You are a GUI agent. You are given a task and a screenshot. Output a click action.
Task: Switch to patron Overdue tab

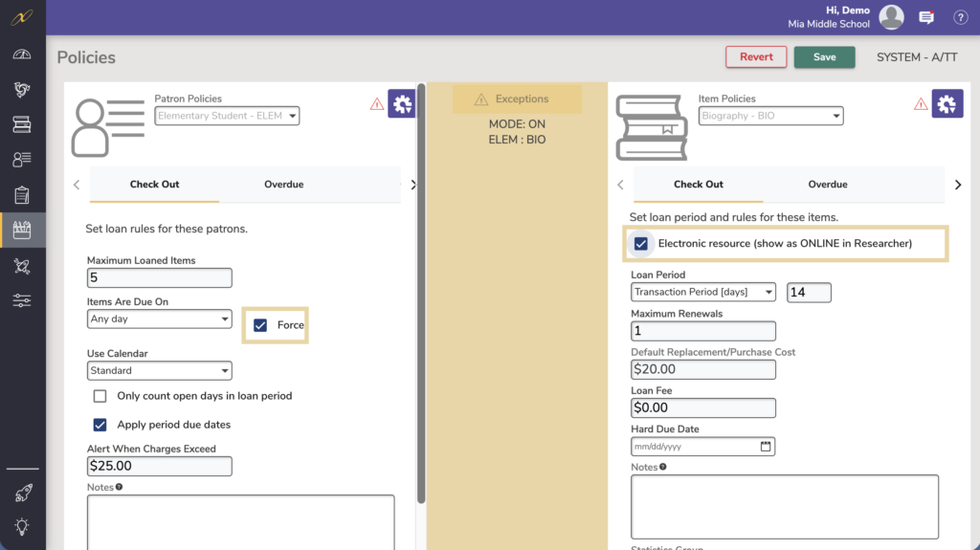coord(284,185)
